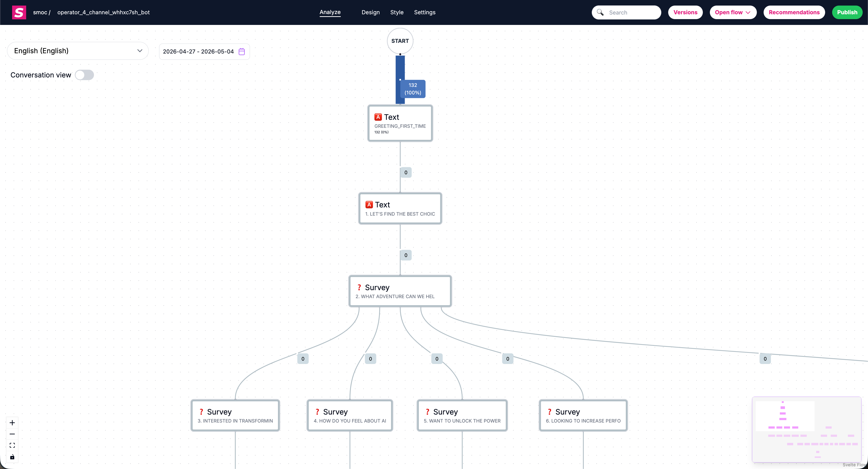Screen dimensions: 868x469
Task: Click the 0 label on edge to WANT TO UNLOCK
Action: [x=437, y=359]
